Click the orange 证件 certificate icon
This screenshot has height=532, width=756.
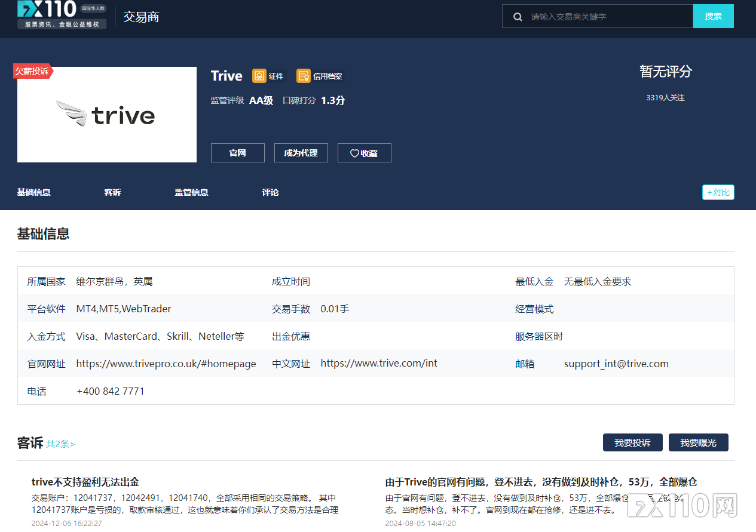[x=259, y=76]
